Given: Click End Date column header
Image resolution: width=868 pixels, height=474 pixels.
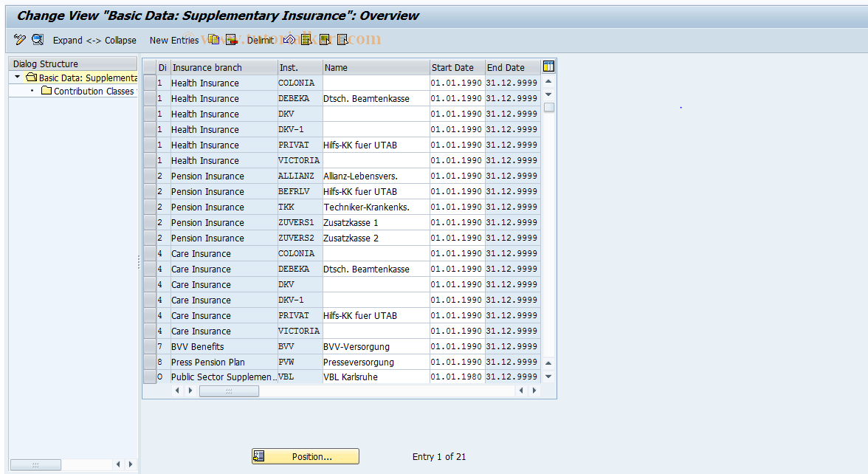Looking at the screenshot, I should pos(512,67).
